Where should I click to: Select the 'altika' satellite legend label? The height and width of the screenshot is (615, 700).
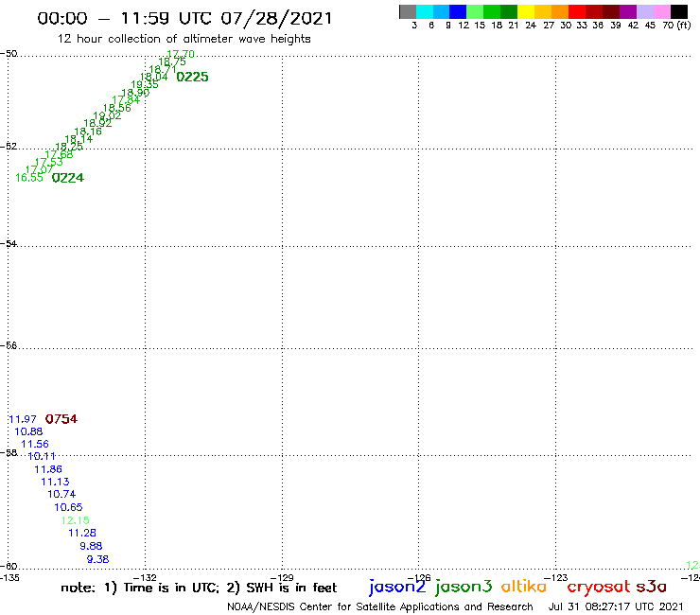tap(523, 586)
